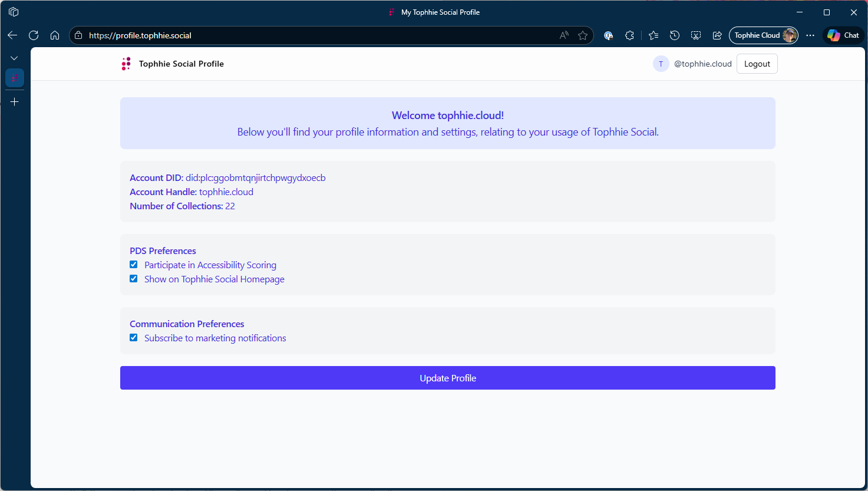Image resolution: width=868 pixels, height=491 pixels.
Task: Toggle Show on Tophhie Social Homepage
Action: click(x=134, y=279)
